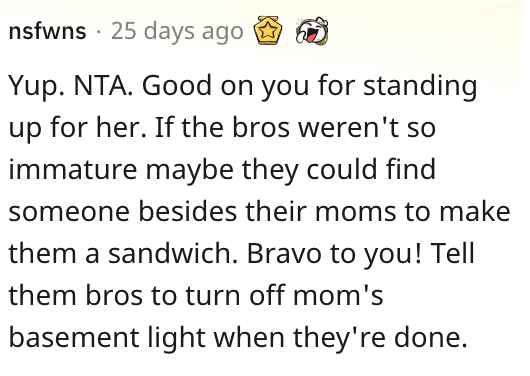Image resolution: width=530 pixels, height=376 pixels.
Task: Click the "25 days ago" timestamp
Action: pos(177,31)
